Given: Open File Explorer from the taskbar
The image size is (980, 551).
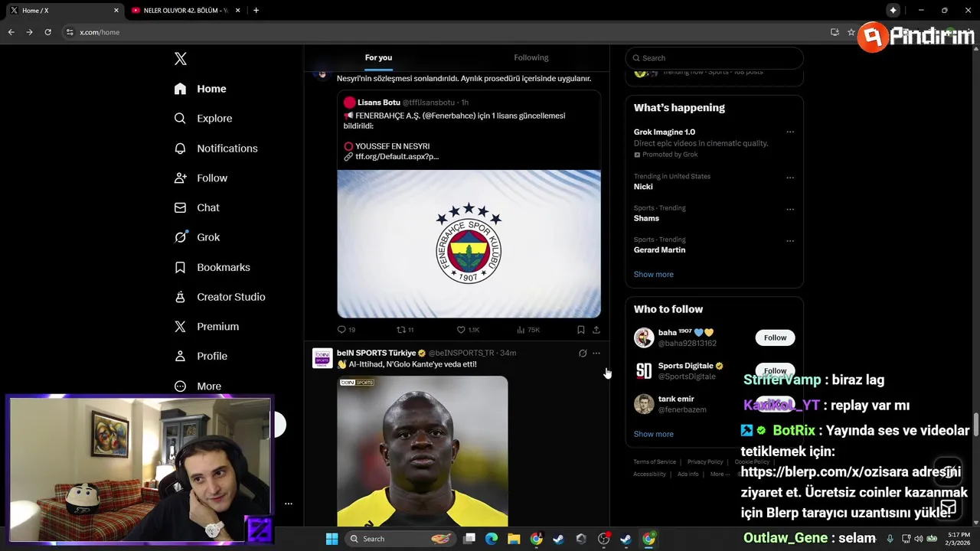Looking at the screenshot, I should click(514, 539).
